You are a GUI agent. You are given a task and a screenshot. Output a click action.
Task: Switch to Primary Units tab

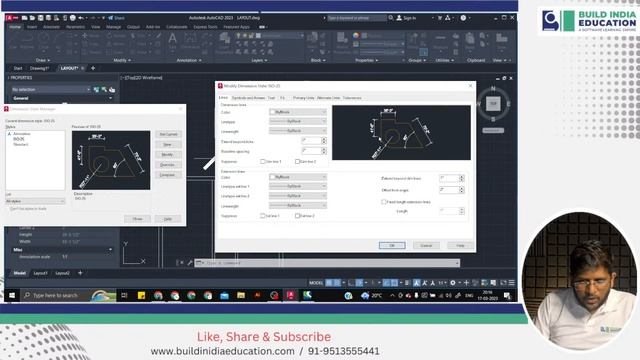[304, 98]
